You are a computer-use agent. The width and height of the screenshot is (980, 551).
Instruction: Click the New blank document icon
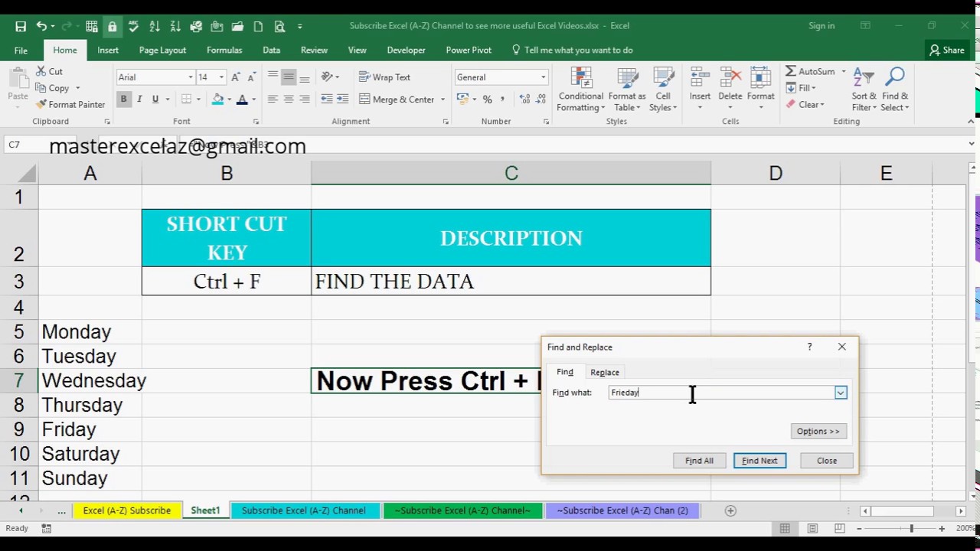(258, 26)
